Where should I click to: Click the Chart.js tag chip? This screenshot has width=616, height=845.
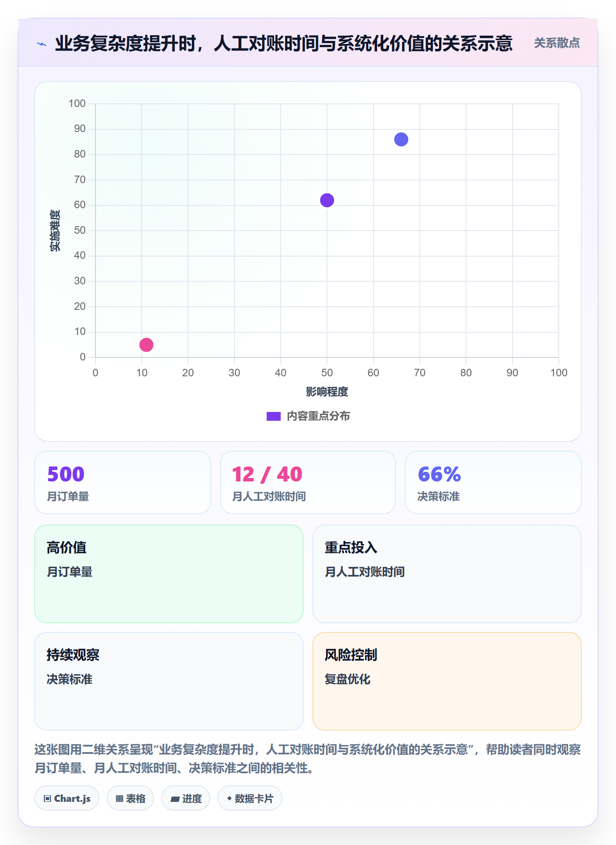[x=67, y=798]
